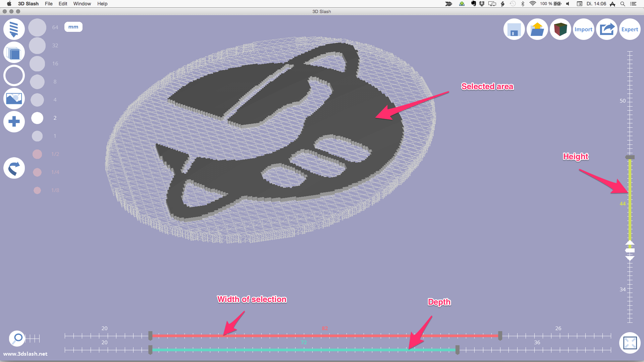
Task: Select cube size 64
Action: coord(37,27)
